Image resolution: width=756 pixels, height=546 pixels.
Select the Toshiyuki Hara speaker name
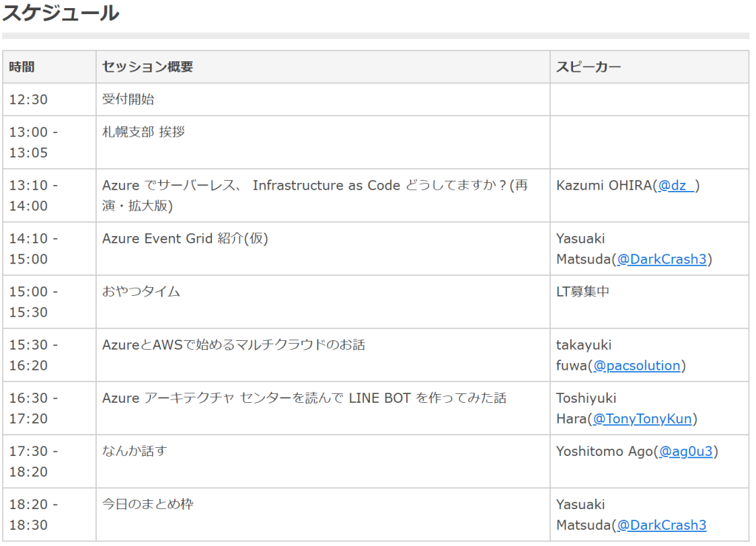(586, 409)
